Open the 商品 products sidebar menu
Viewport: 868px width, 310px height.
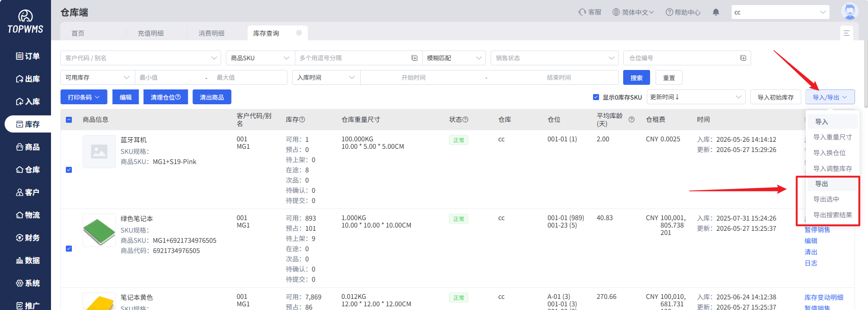coord(28,147)
